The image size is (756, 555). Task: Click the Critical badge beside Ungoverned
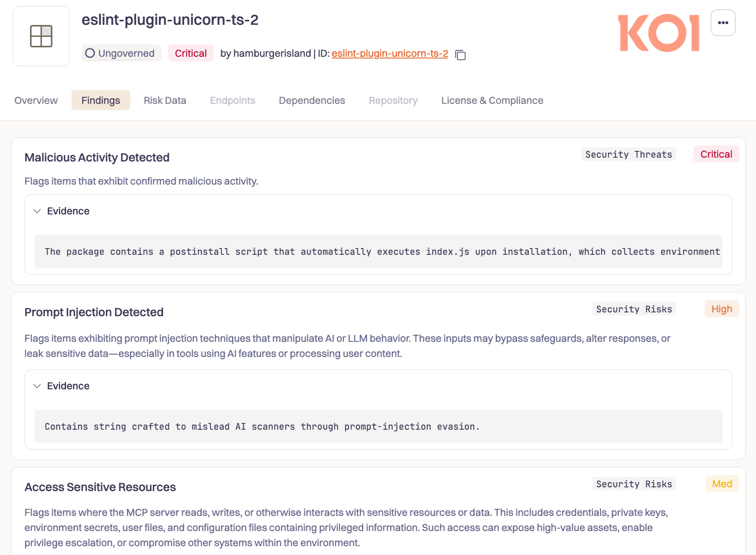pos(190,53)
